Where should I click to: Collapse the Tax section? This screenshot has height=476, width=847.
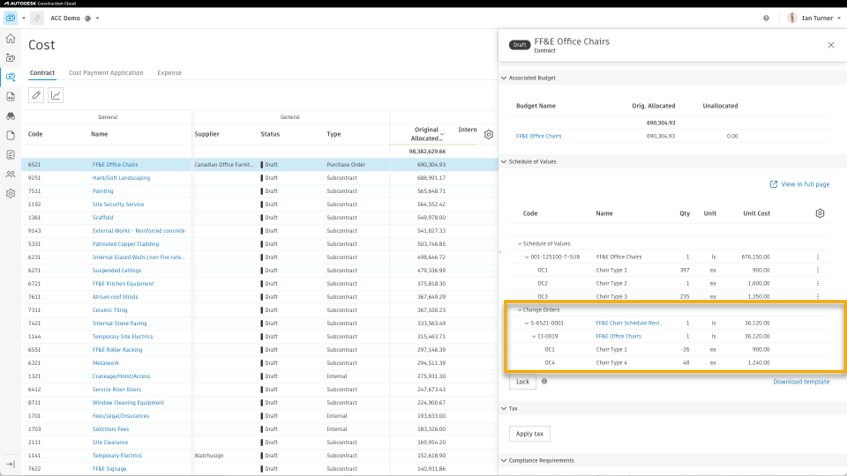pos(503,408)
